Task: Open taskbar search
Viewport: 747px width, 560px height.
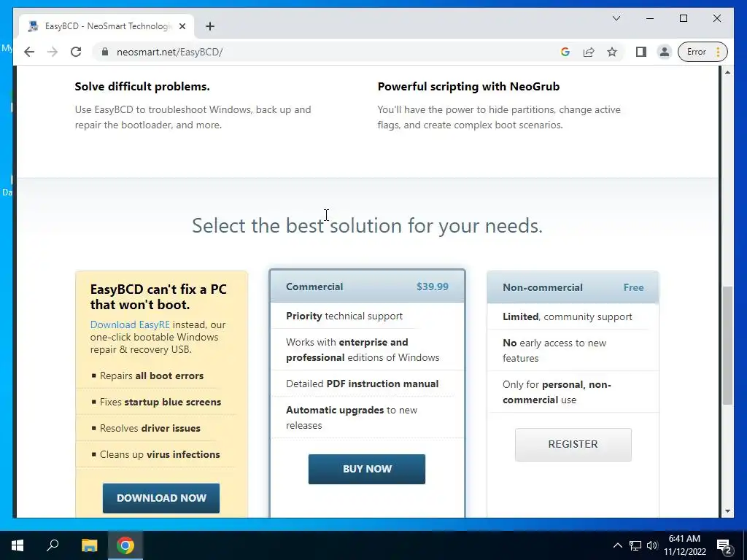Action: tap(53, 545)
